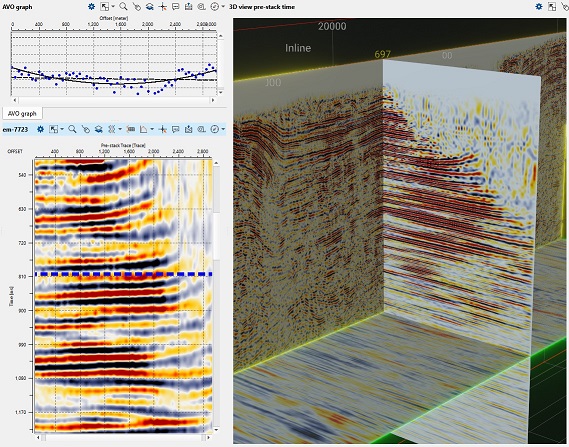Viewport: 569px width, 447px height.
Task: Open the settings gear in the gather toolbar
Action: [x=40, y=129]
